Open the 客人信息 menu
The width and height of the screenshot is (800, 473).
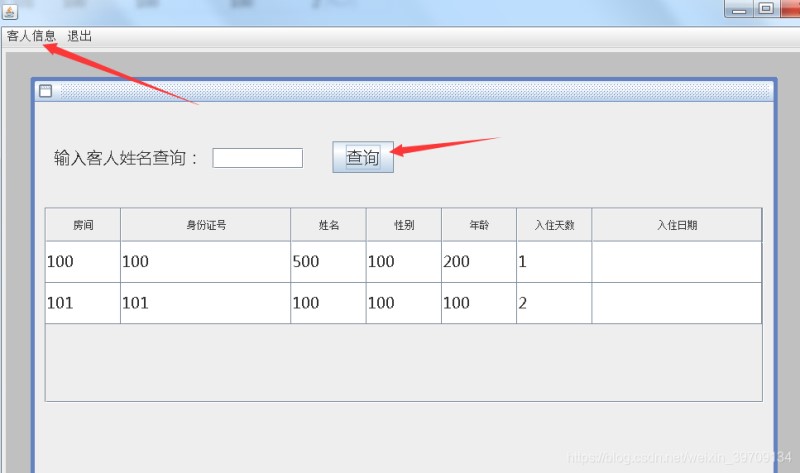tap(31, 36)
